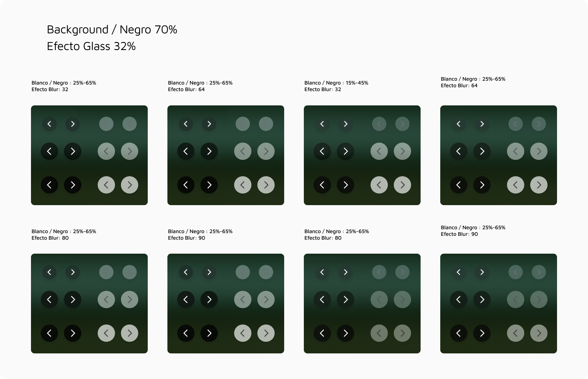Click small top-row dark right arrow in 25%-65% Blur 32 card

point(73,124)
